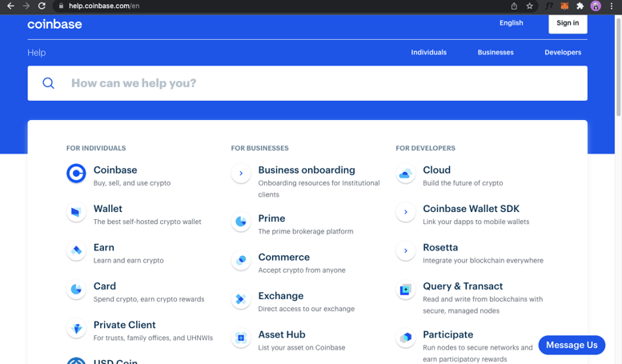Viewport: 622px width, 364px height.
Task: Click the Asset Hub icon
Action: 241,338
